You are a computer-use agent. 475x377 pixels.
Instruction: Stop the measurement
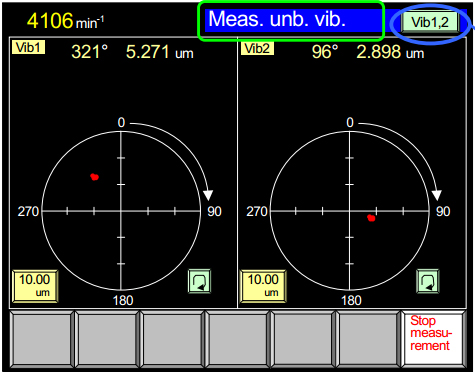[x=433, y=338]
